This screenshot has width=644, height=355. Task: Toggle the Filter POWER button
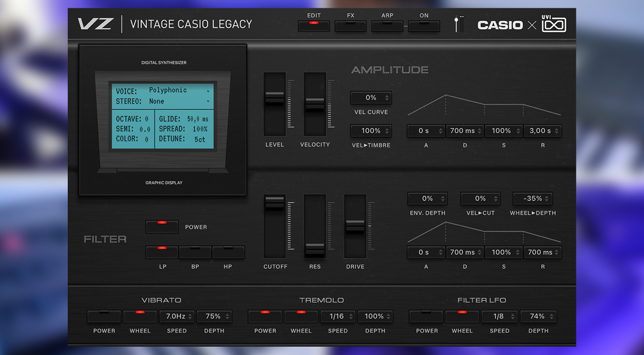click(162, 227)
